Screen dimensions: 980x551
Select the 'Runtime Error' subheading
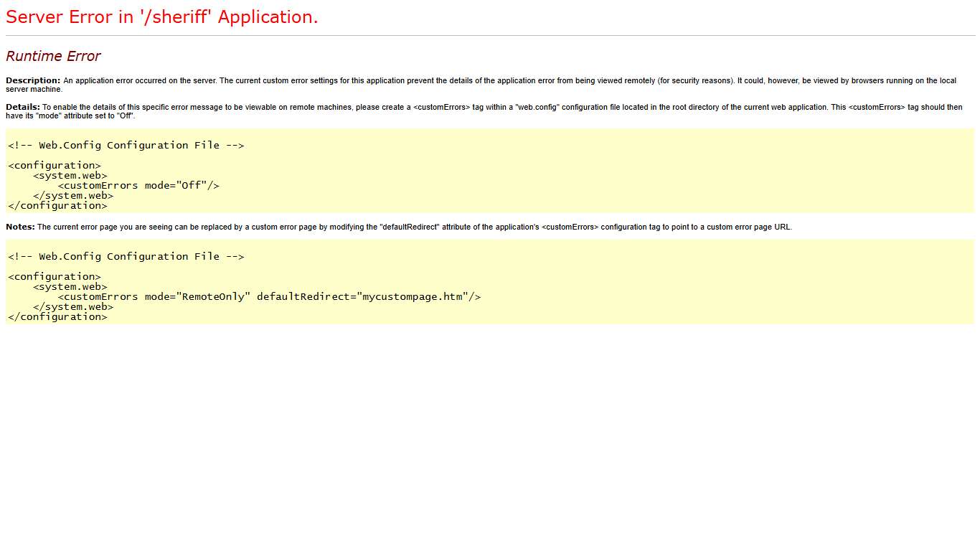[x=53, y=56]
